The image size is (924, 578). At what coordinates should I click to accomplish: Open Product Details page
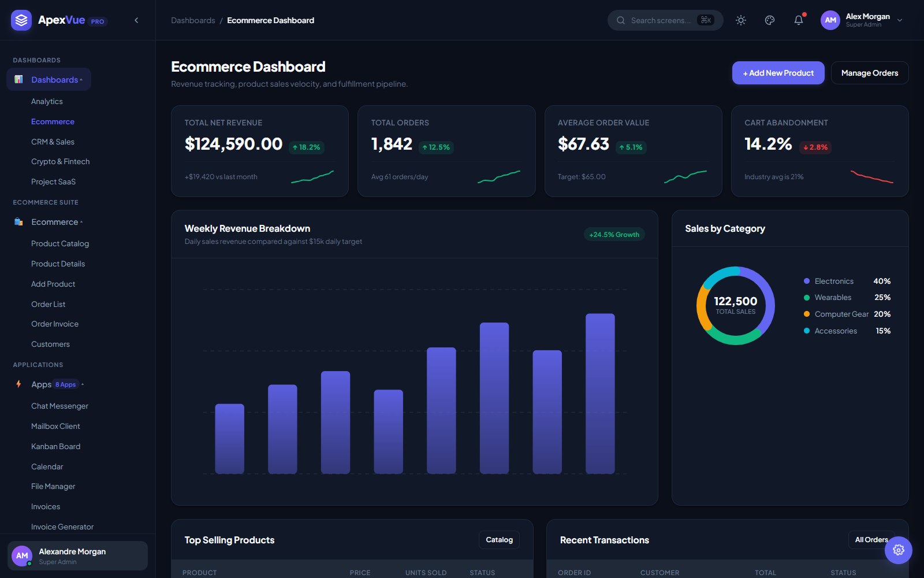coord(58,264)
